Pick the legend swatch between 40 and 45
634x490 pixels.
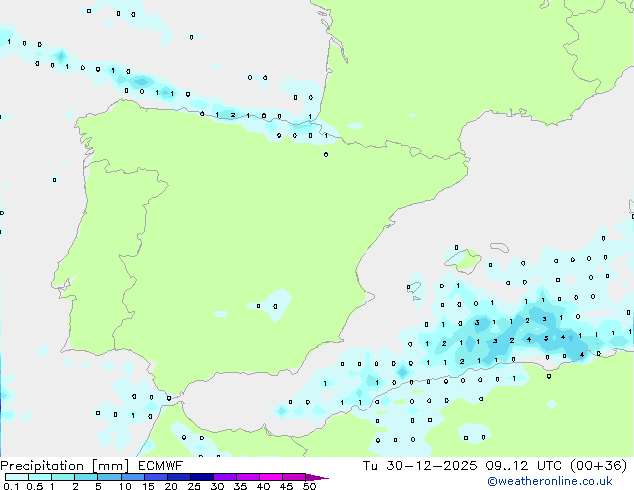[271, 477]
